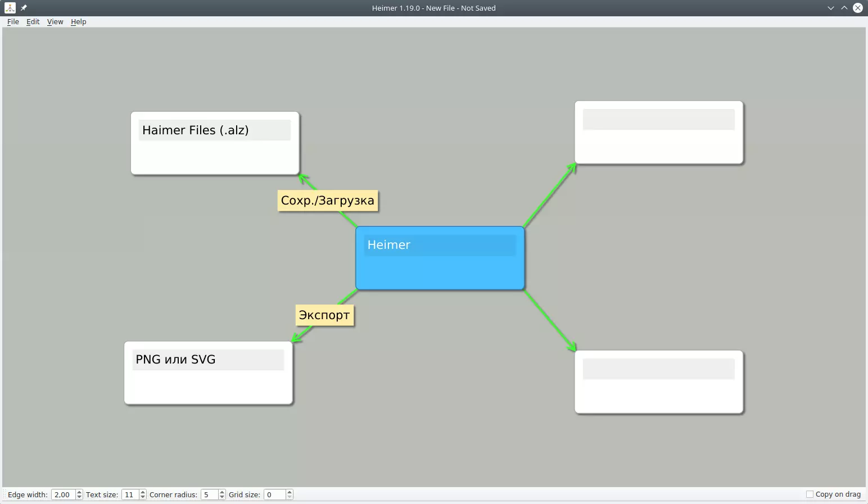Increase the Edge width value
Screen dimensions: 868x504
click(x=79, y=492)
